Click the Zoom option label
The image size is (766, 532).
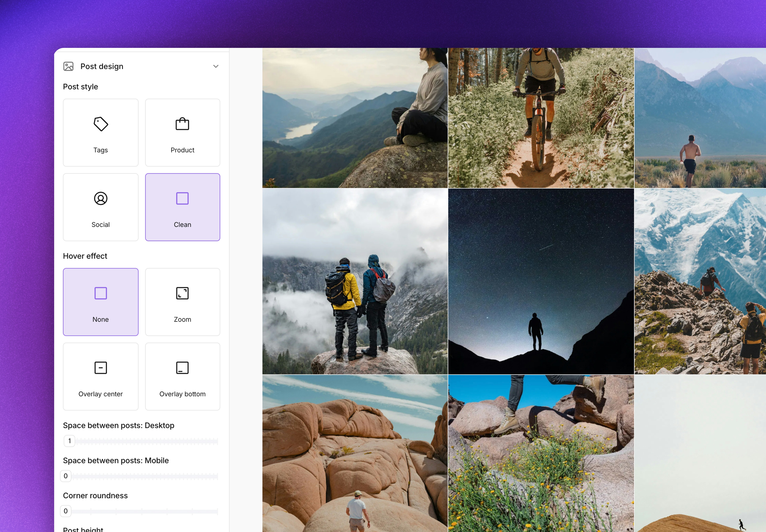point(182,319)
